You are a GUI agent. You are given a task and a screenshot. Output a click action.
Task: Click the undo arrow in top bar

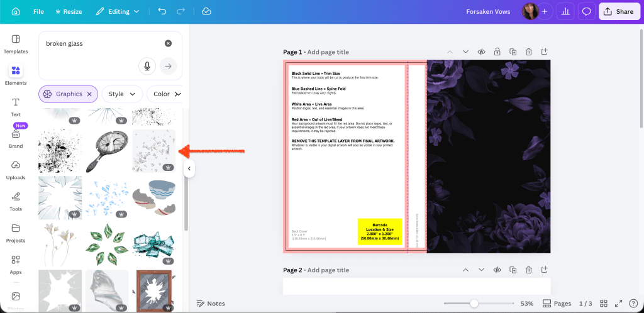pyautogui.click(x=162, y=11)
